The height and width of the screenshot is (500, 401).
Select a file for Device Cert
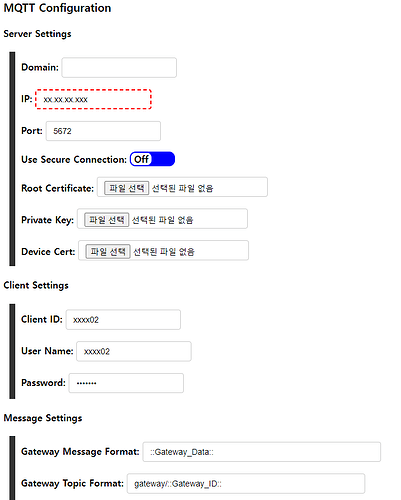click(108, 251)
